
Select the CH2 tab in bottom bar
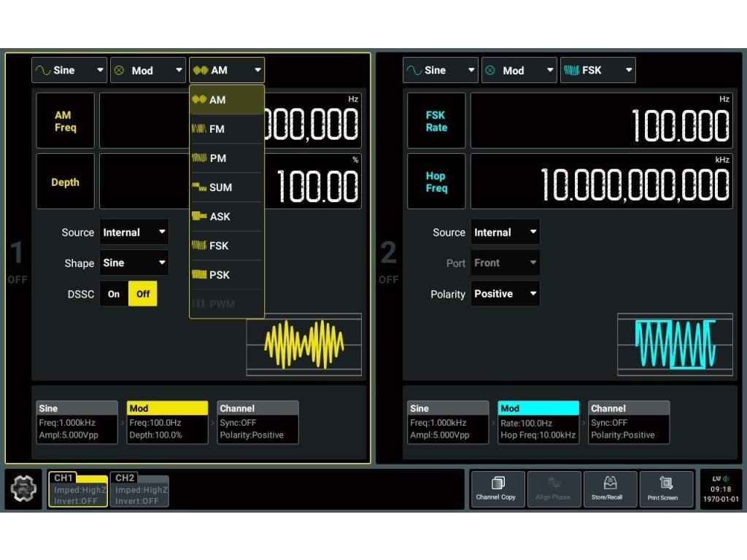click(x=139, y=489)
